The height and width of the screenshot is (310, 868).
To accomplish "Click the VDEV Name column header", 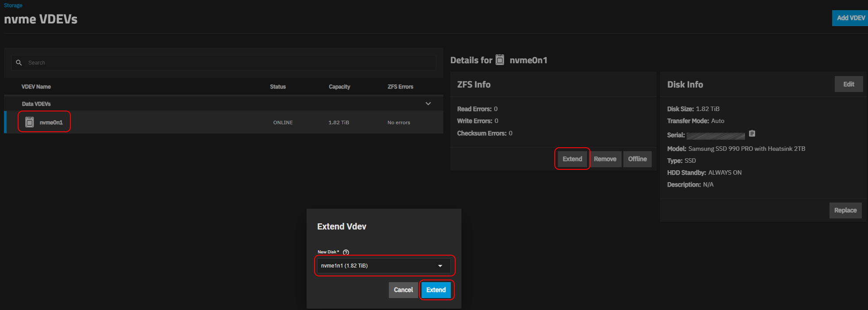I will (36, 87).
